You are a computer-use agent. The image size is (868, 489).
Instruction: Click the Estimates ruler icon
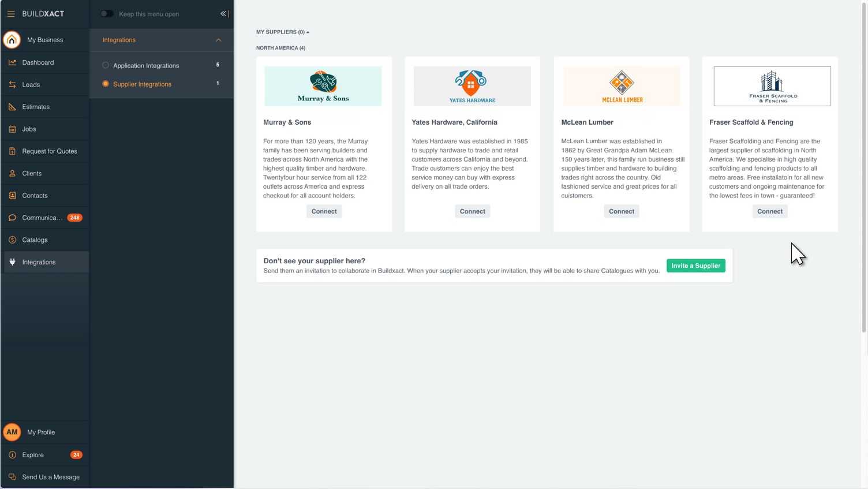pyautogui.click(x=12, y=107)
